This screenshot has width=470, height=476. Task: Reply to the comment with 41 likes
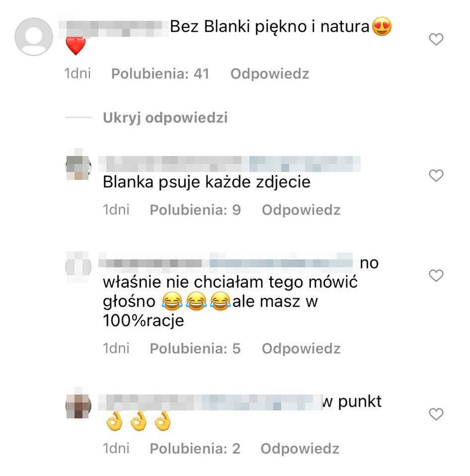tap(270, 74)
